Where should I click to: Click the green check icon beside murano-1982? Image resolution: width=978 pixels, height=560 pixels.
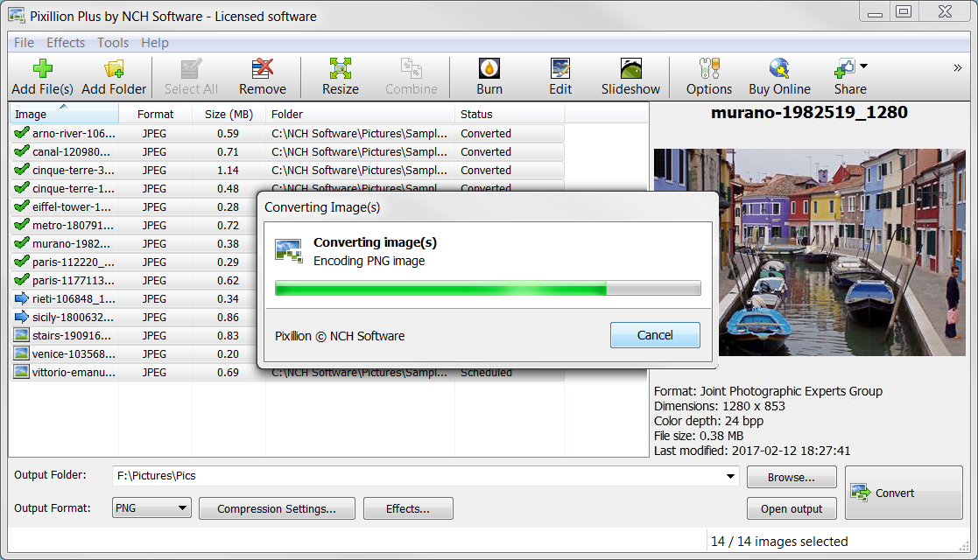point(22,243)
